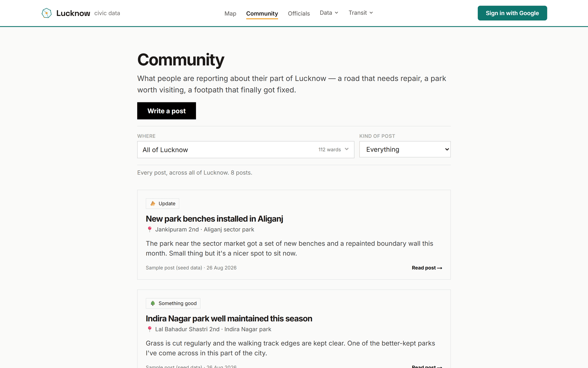
Task: Click the Lucknow hexagon logo icon
Action: 47,13
